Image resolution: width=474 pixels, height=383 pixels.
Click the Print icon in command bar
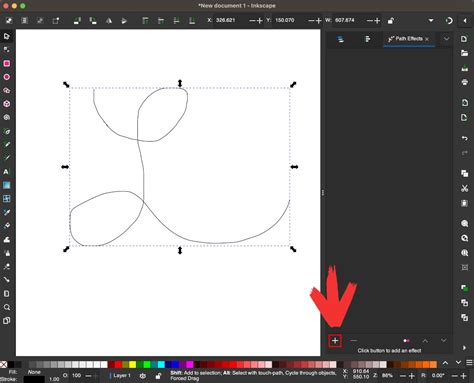pos(464,82)
